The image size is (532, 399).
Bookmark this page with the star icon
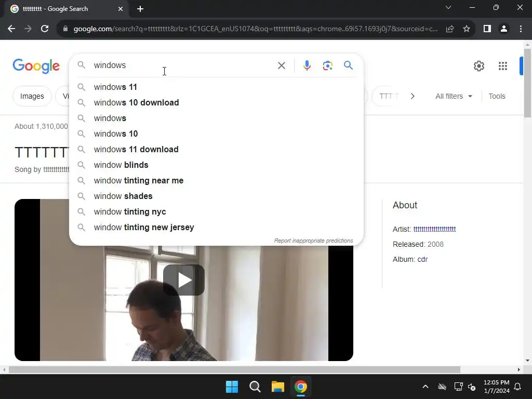(x=467, y=29)
